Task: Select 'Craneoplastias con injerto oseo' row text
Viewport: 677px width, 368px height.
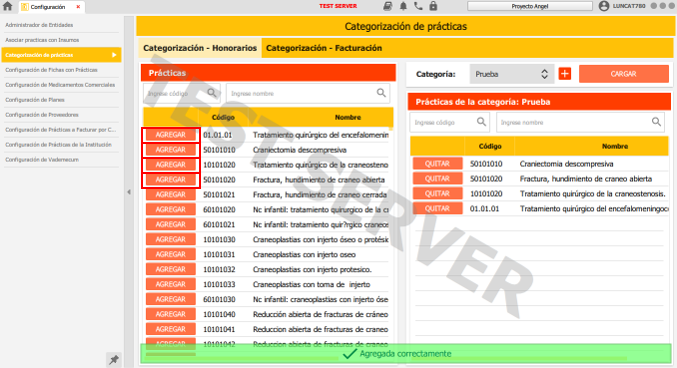Action: [x=304, y=254]
